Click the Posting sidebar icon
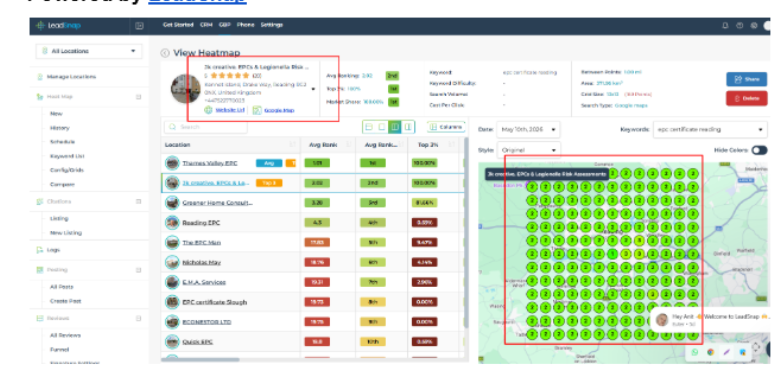The image size is (772, 370). (x=40, y=270)
